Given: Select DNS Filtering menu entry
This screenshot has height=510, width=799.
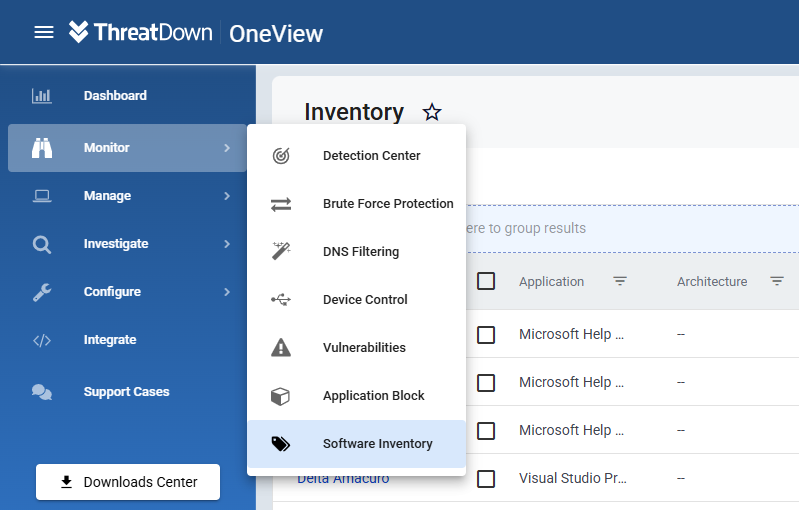Looking at the screenshot, I should coord(357,252).
